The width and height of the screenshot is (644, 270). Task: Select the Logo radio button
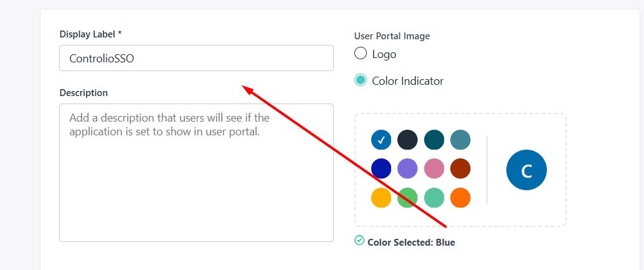coord(360,54)
